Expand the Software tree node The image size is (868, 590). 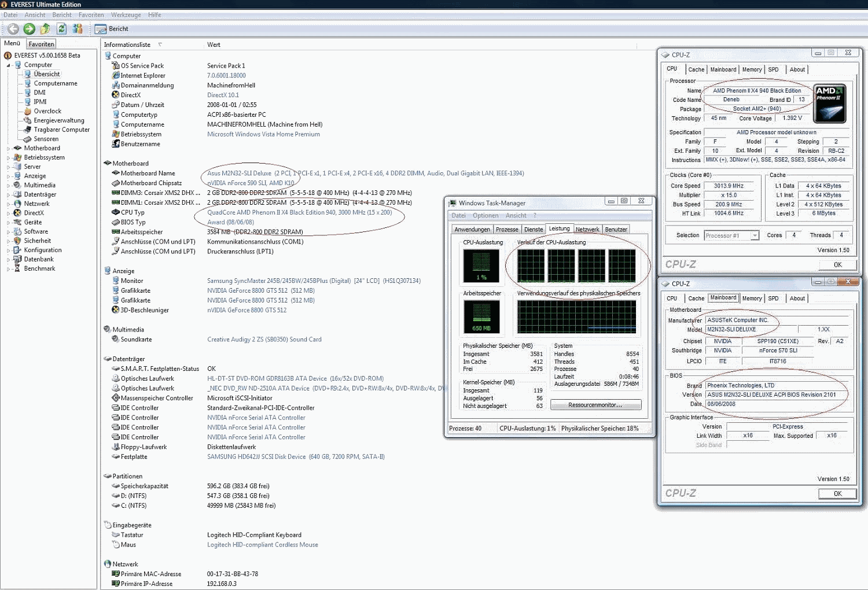click(9, 232)
